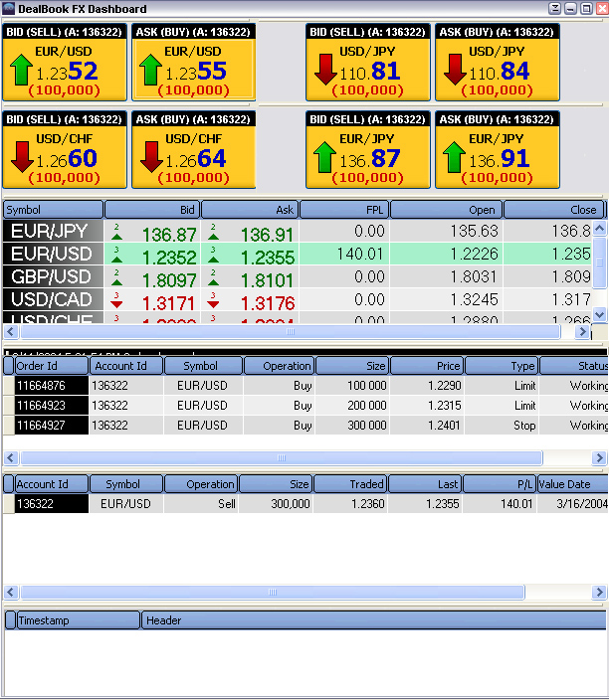The height and width of the screenshot is (700, 609).
Task: Sort the rates table by FPL column
Action: point(343,210)
